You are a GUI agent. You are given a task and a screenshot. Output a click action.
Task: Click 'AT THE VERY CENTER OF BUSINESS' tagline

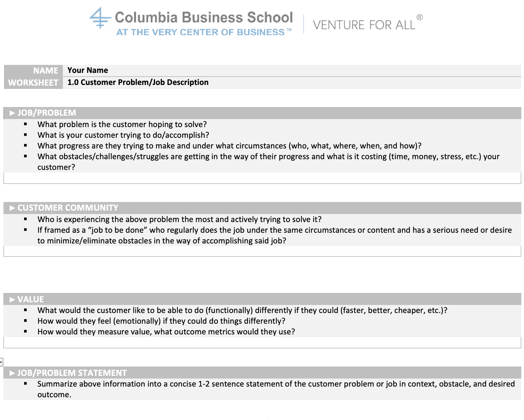click(200, 32)
